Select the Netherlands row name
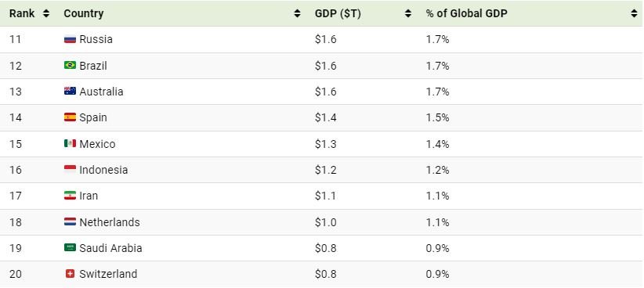The width and height of the screenshot is (644, 288). 110,222
